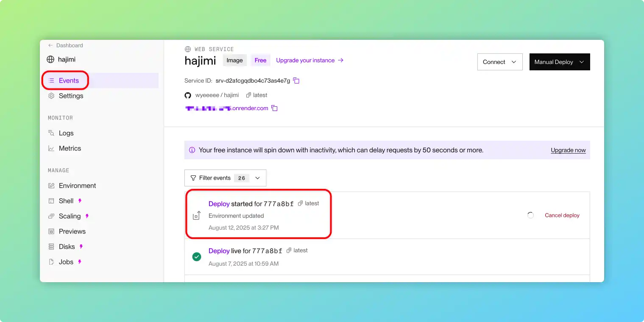This screenshot has height=322, width=644.
Task: Copy the Service ID
Action: pyautogui.click(x=296, y=80)
